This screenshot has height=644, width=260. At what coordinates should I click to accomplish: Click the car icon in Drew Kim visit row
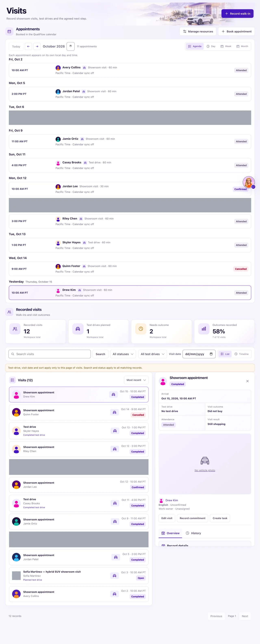113,394
